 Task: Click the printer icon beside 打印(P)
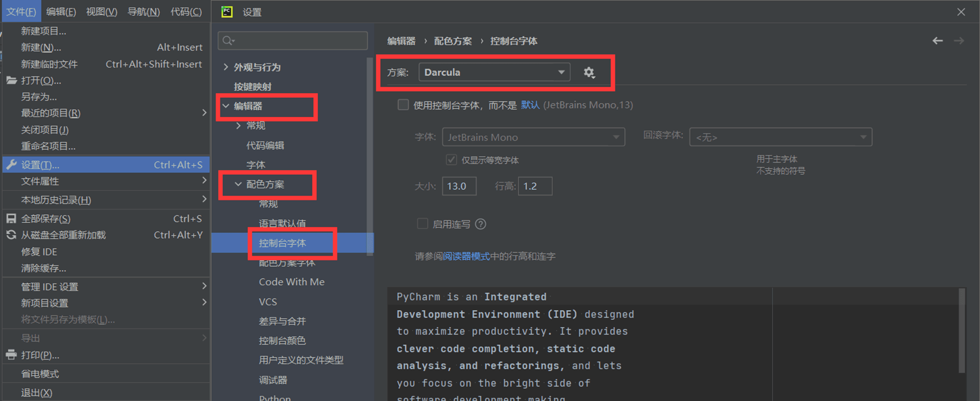coord(12,355)
